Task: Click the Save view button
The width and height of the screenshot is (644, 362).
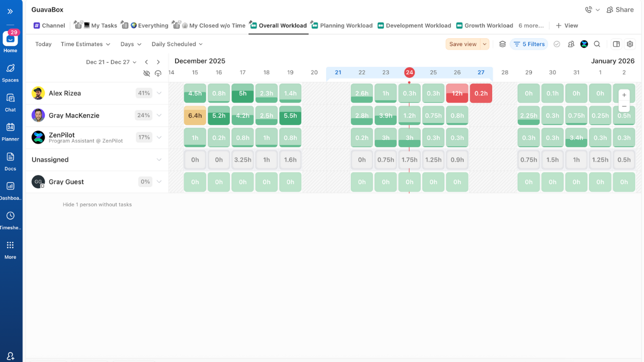Action: click(x=462, y=44)
